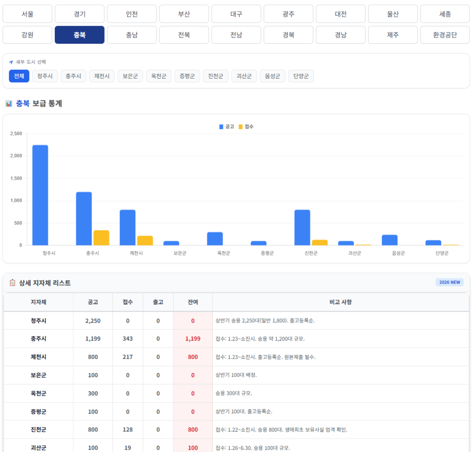476x452 pixels.
Task: Choose the 부산 region button
Action: (x=184, y=14)
